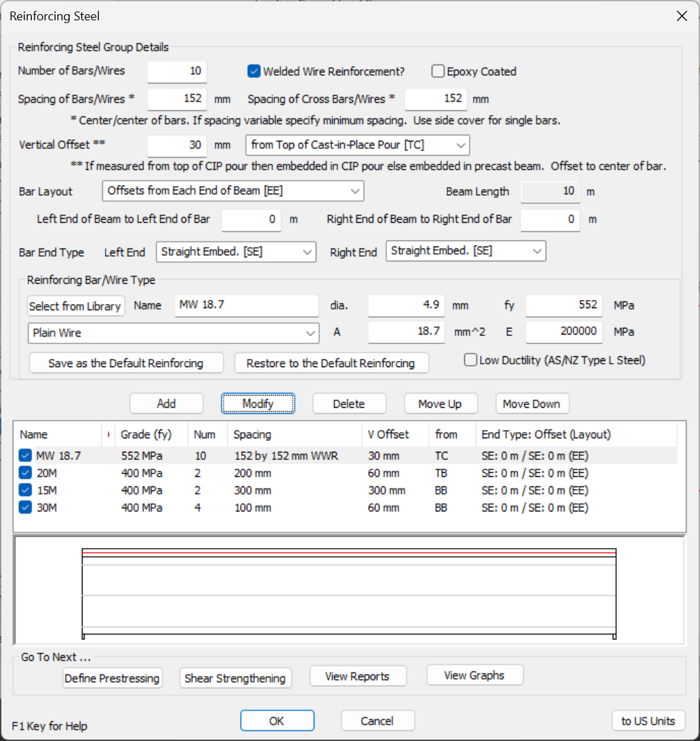Move selected row with Move Up
Screen dimensions: 700x741
(x=440, y=404)
